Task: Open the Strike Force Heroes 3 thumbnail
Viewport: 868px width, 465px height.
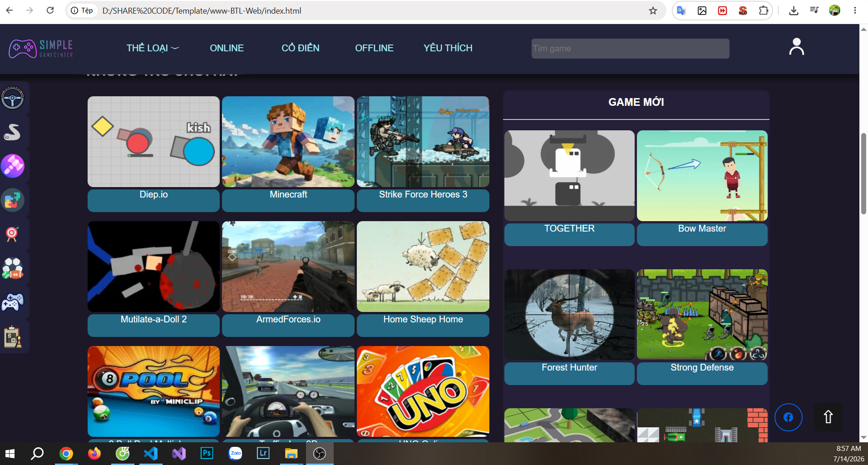Action: (x=423, y=142)
